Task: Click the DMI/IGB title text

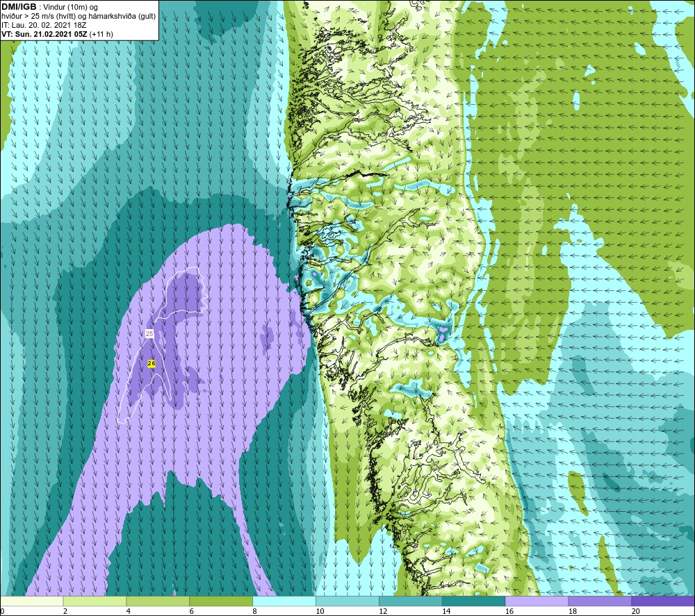Action: [x=19, y=7]
